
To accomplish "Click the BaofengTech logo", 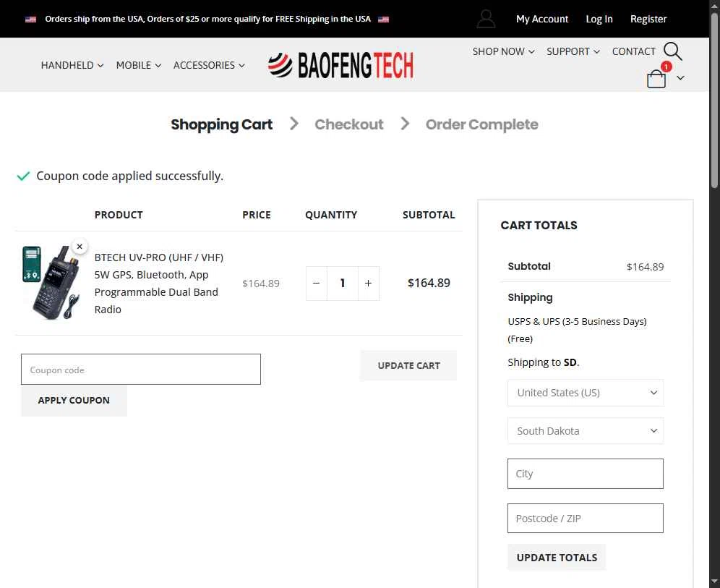I will (340, 65).
